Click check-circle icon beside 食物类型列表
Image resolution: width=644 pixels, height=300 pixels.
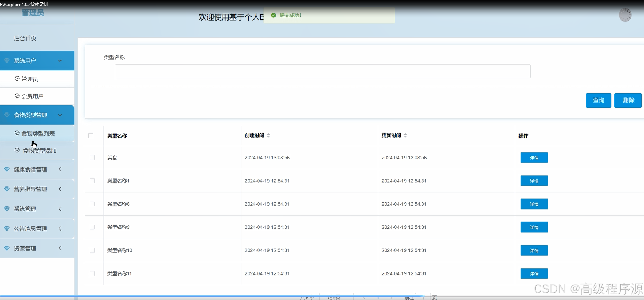[17, 133]
